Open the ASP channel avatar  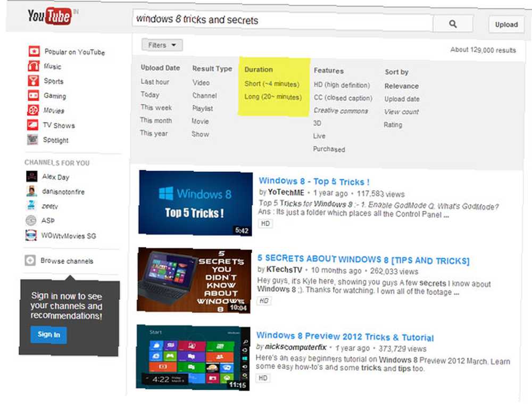[x=31, y=221]
